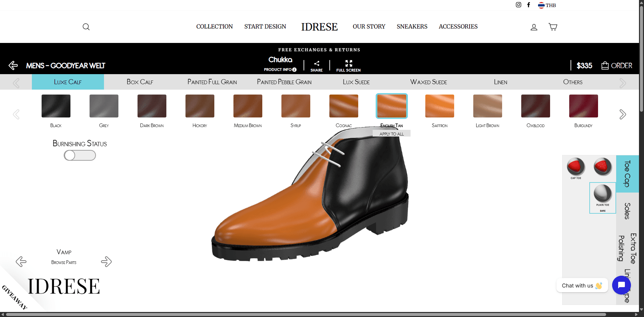644x317 pixels.
Task: Open the Instagram icon
Action: point(519,5)
